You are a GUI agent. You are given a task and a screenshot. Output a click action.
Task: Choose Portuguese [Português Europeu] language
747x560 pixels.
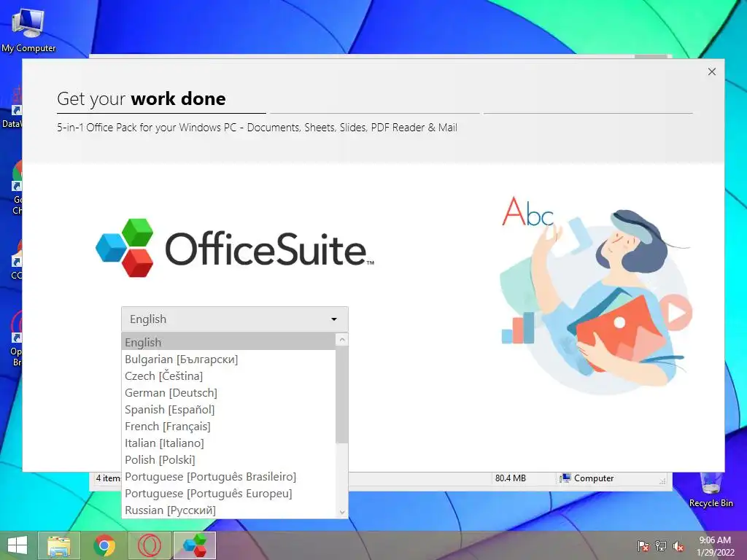click(229, 494)
